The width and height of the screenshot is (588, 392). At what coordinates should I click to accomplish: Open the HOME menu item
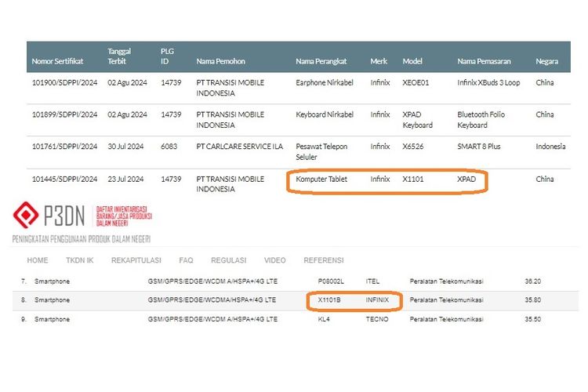38,260
